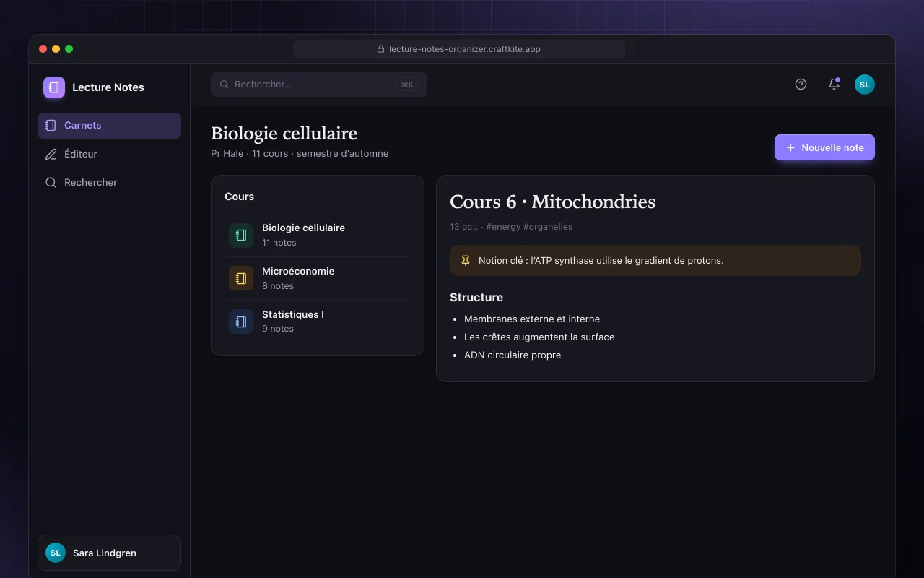Open the Carnets section in sidebar
Screen dimensions: 924x578
[109, 126]
